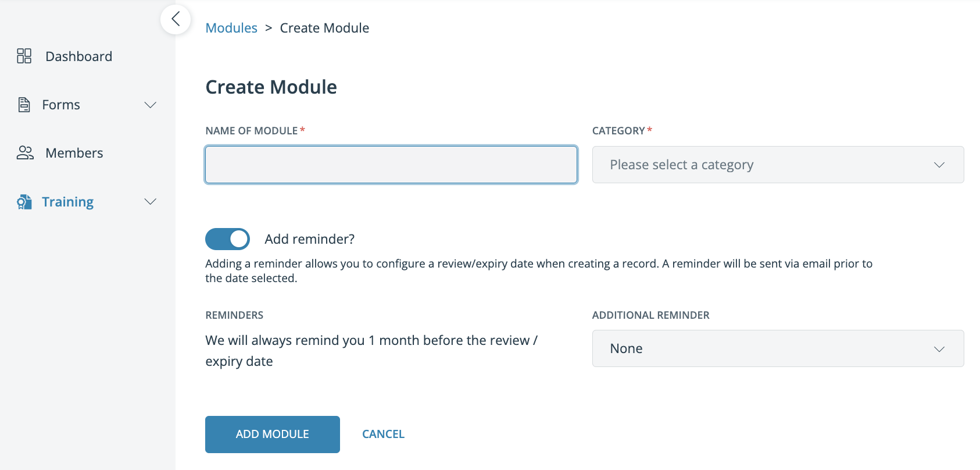This screenshot has height=470, width=980.
Task: Cancel module creation
Action: pos(383,435)
